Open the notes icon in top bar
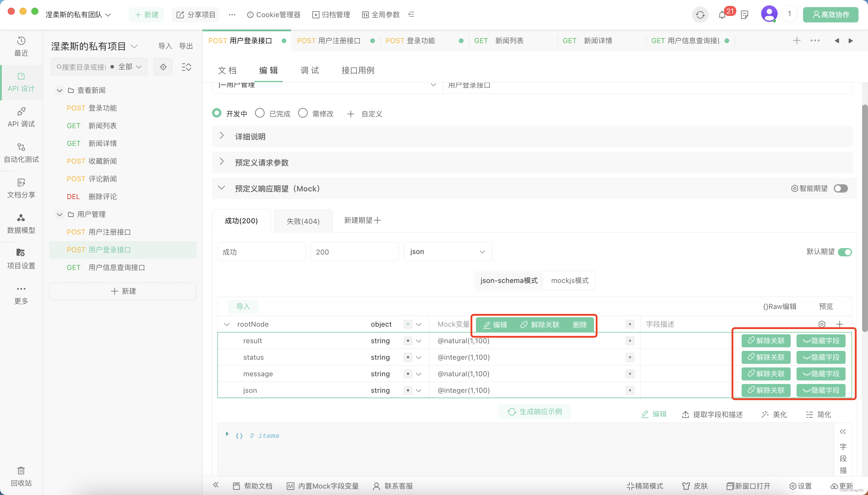This screenshot has width=868, height=495. point(744,15)
